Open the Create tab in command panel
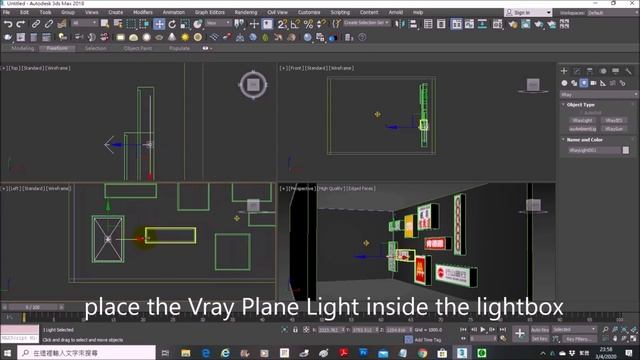 coord(564,71)
